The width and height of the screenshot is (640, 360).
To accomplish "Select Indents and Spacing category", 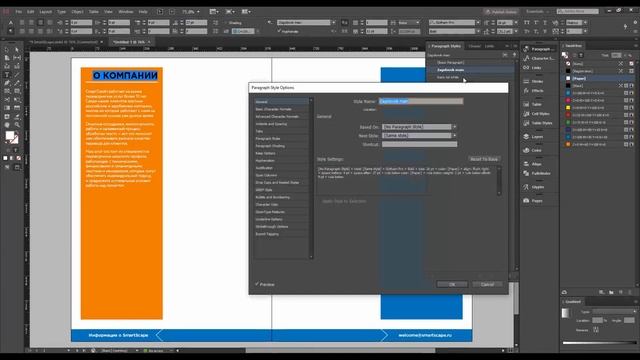I will pyautogui.click(x=281, y=124).
